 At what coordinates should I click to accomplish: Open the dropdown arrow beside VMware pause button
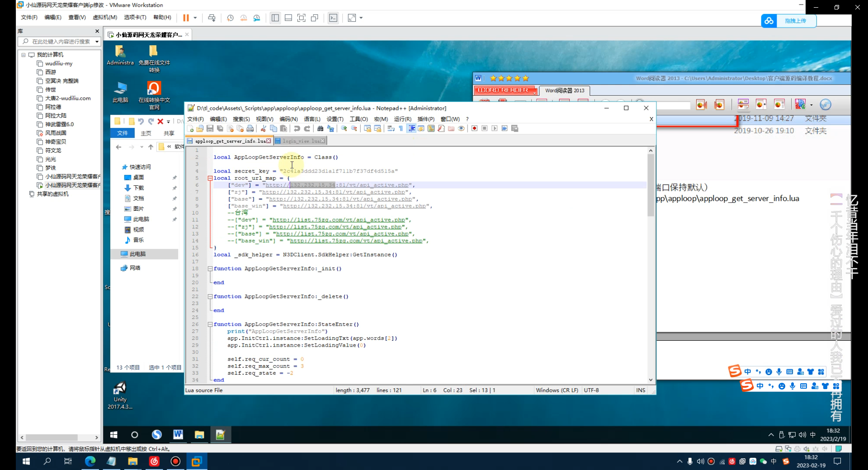tap(195, 18)
